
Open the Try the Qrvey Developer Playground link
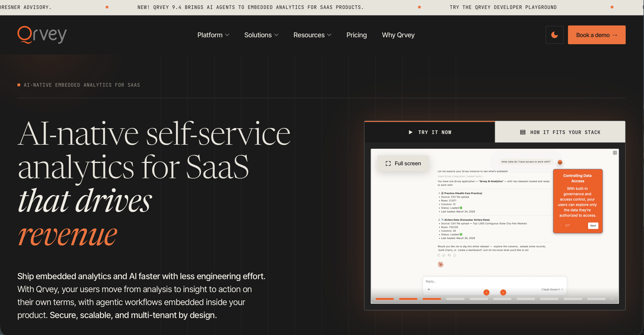(x=503, y=7)
